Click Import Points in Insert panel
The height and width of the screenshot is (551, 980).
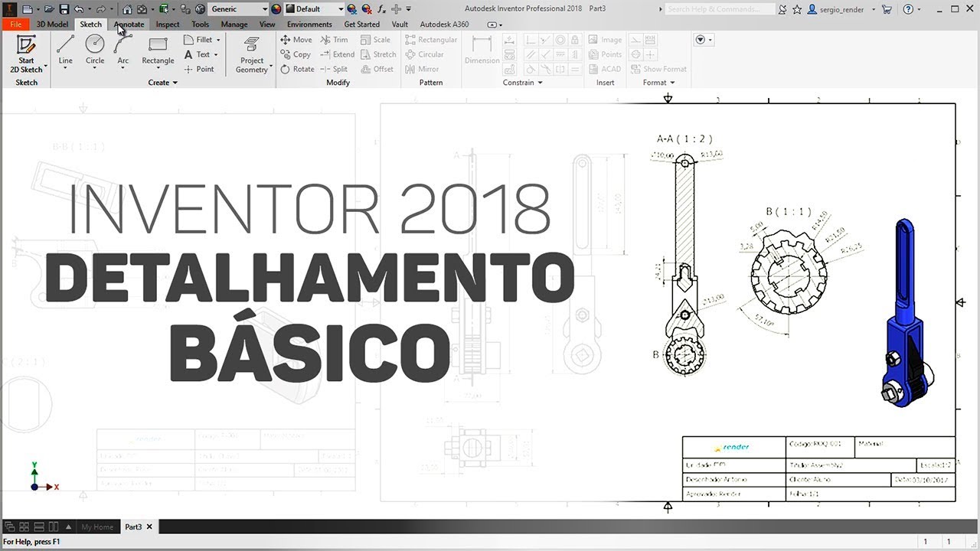[x=605, y=54]
